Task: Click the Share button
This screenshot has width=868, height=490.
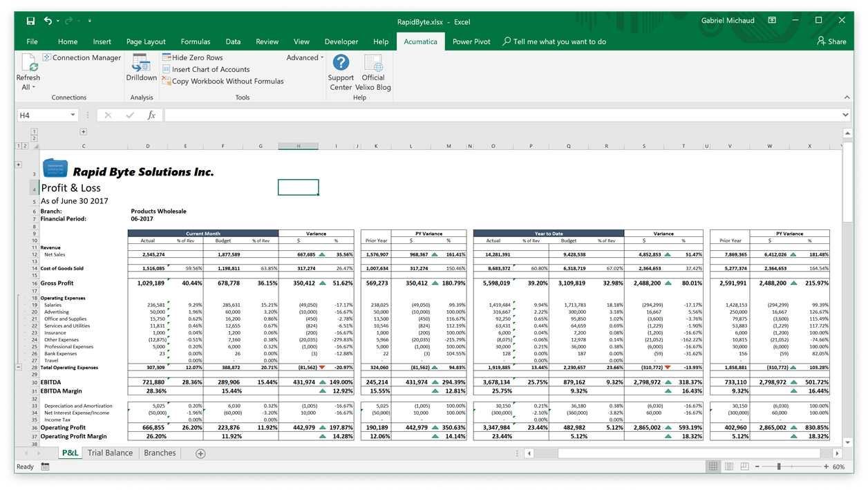Action: (x=832, y=41)
